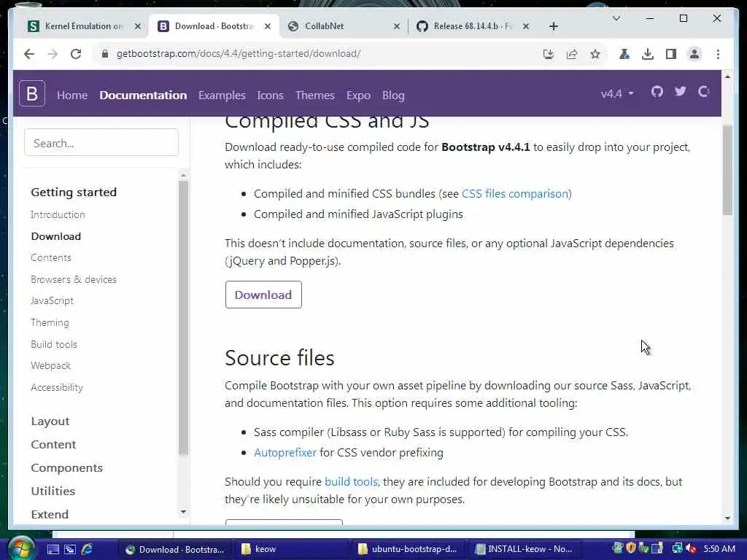This screenshot has height=560, width=747.
Task: Open the GitHub icon in Bootstrap navbar
Action: (x=657, y=91)
